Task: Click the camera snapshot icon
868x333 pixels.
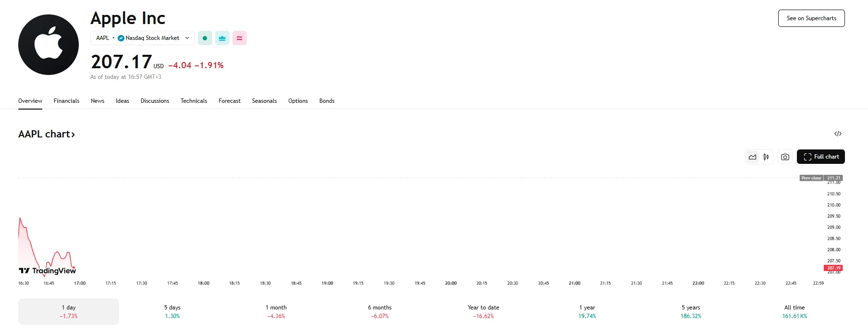Action: [784, 157]
